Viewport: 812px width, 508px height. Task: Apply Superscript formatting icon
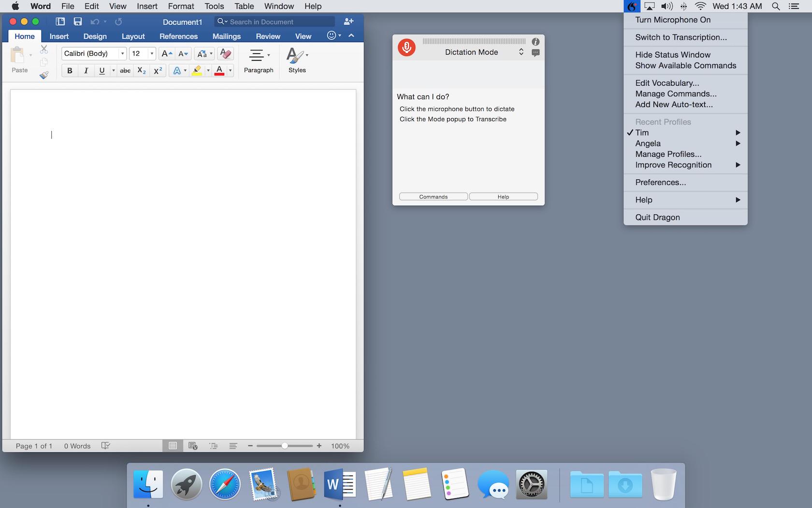158,71
